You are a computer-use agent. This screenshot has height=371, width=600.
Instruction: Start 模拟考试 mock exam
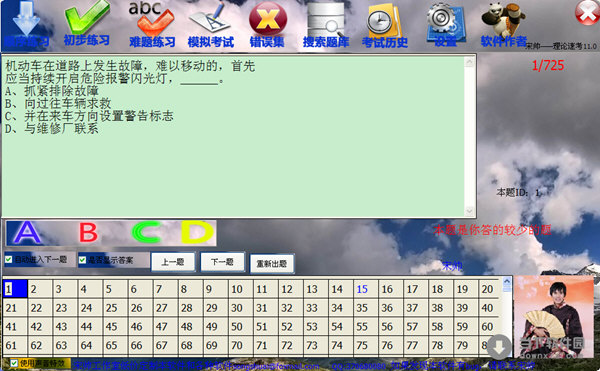pyautogui.click(x=210, y=24)
